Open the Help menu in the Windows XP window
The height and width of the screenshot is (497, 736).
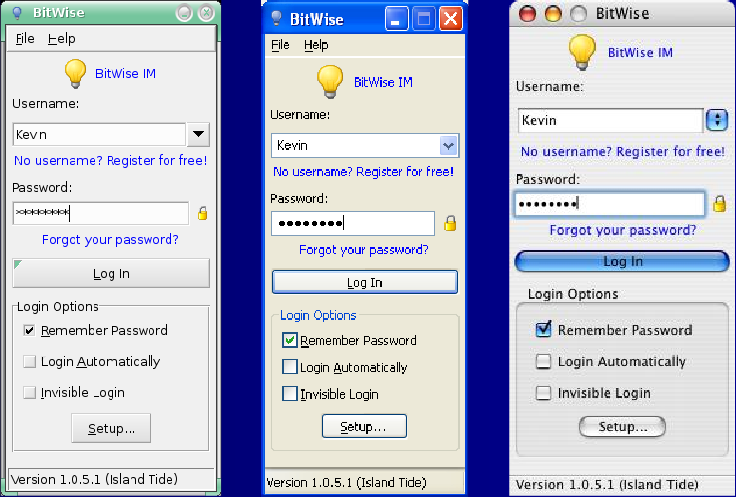tap(316, 45)
